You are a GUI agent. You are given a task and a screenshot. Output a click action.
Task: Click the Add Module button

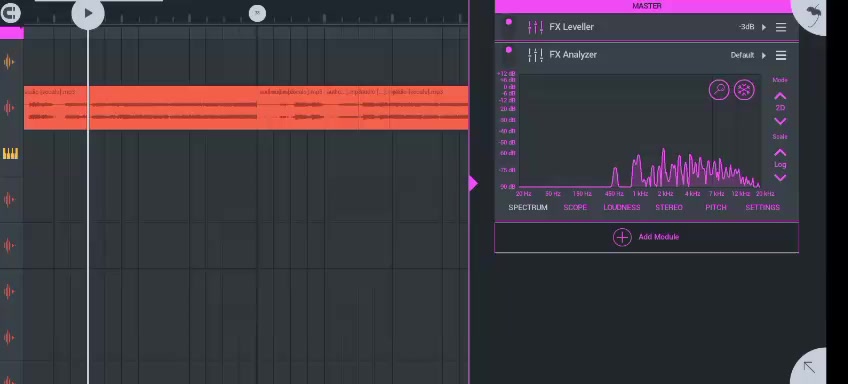click(x=646, y=237)
